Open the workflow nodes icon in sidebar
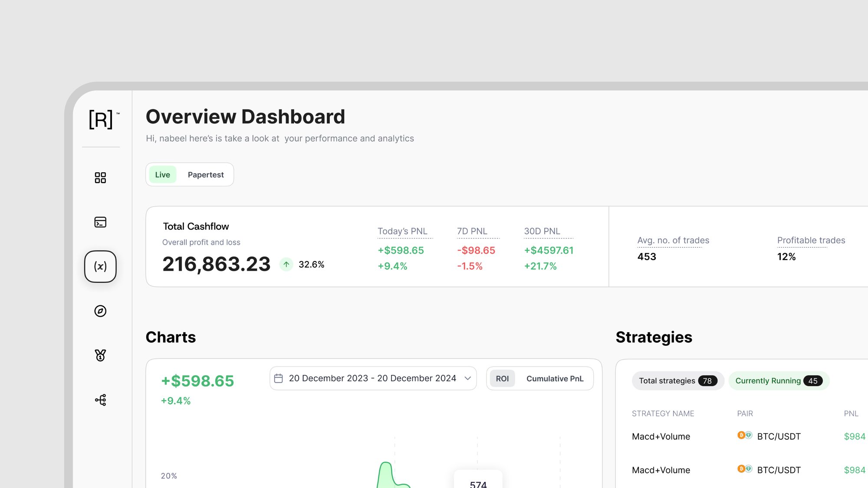This screenshot has height=488, width=868. pos(100,400)
